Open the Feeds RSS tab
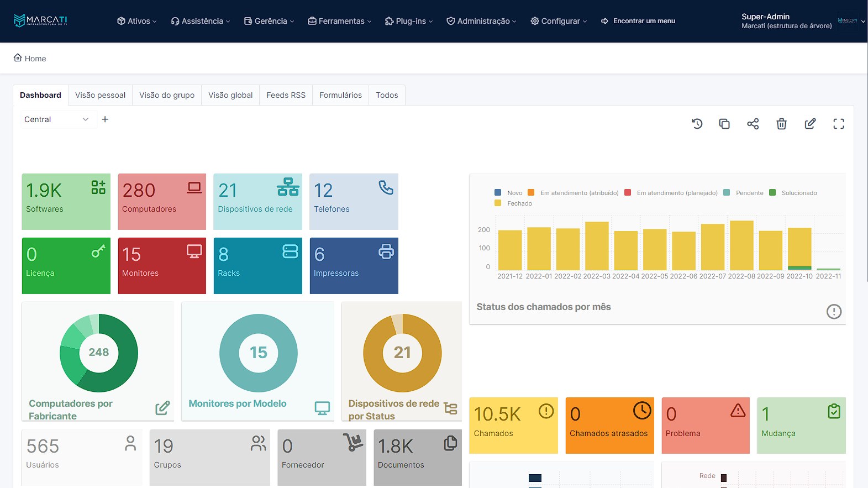Viewport: 868px width, 488px height. tap(286, 95)
